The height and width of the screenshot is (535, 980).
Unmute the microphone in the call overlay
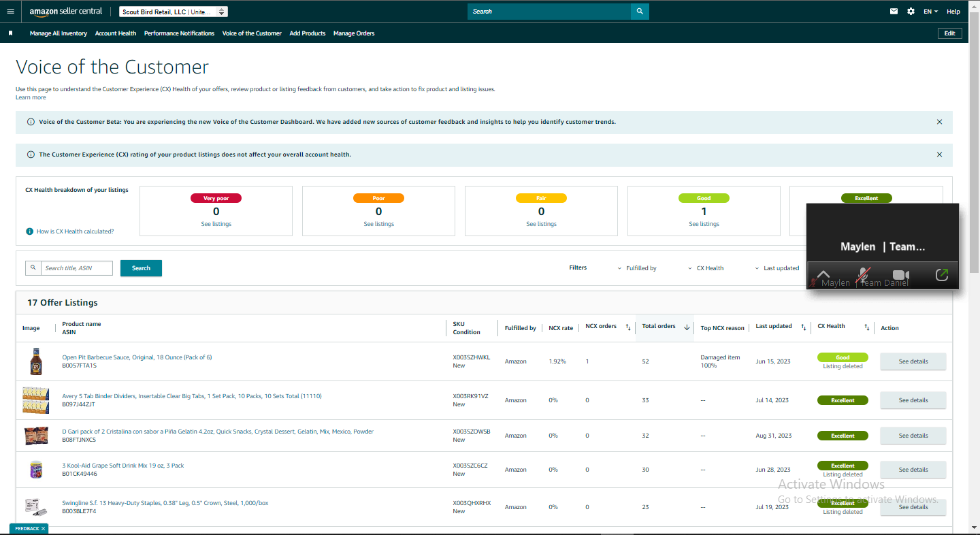[x=862, y=275]
